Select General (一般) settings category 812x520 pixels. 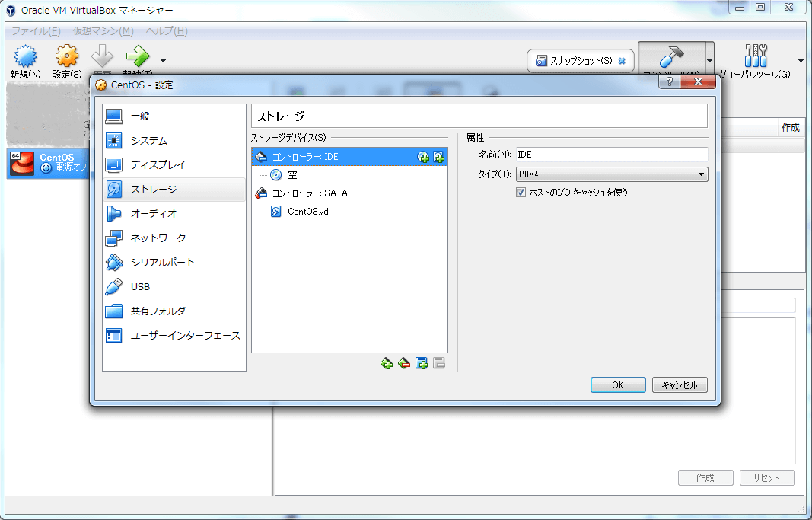pos(174,116)
